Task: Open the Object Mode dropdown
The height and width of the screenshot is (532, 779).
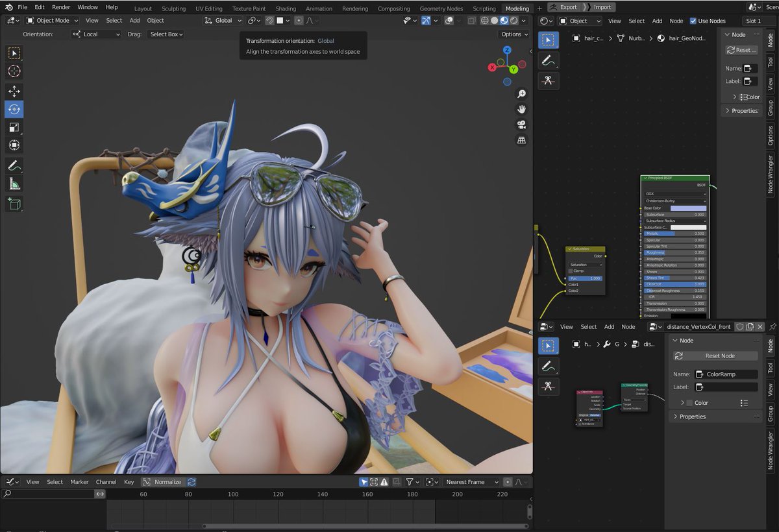Action: (x=53, y=21)
